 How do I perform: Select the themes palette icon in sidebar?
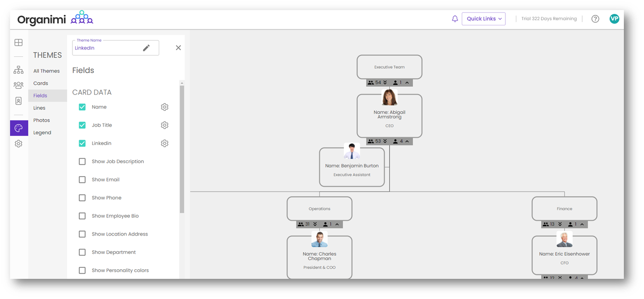coord(19,128)
